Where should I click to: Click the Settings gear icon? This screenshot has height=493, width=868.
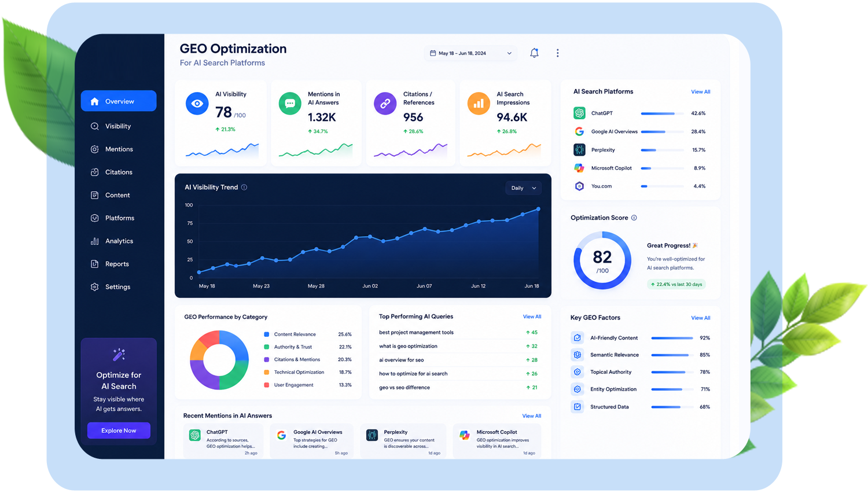click(95, 287)
